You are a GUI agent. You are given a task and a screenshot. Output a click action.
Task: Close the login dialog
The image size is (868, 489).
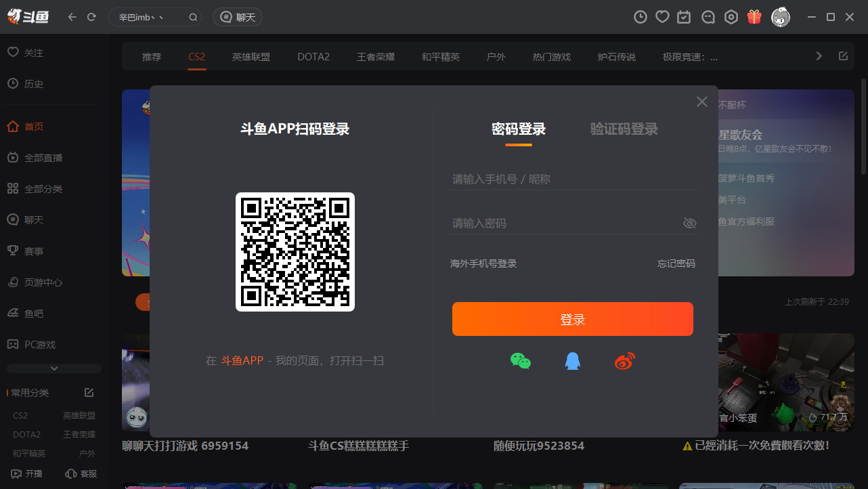[x=702, y=102]
